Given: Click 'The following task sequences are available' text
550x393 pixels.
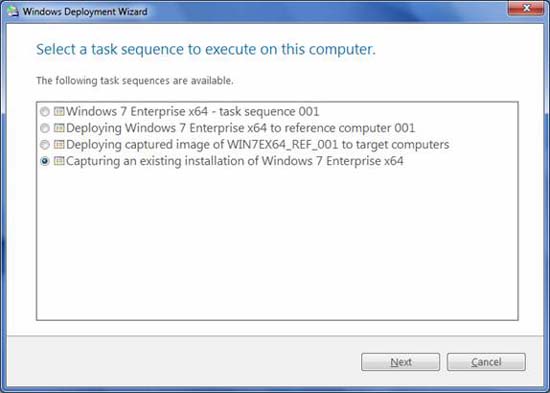Looking at the screenshot, I should pyautogui.click(x=135, y=81).
